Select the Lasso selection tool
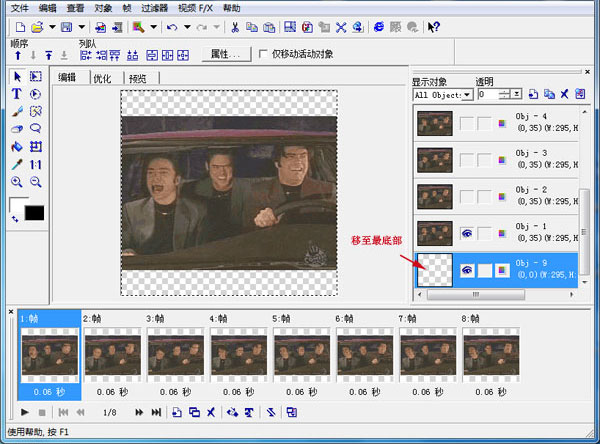Screen dimensions: 600x444 pyautogui.click(x=36, y=128)
